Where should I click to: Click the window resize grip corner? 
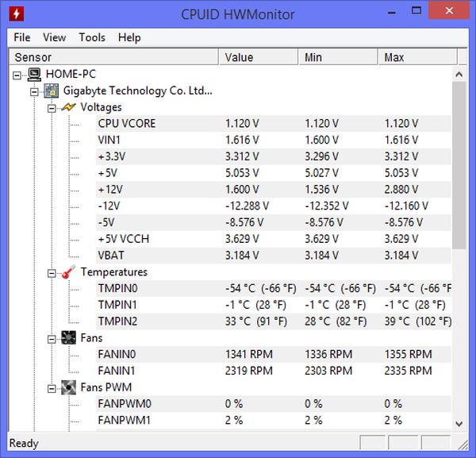point(463,445)
